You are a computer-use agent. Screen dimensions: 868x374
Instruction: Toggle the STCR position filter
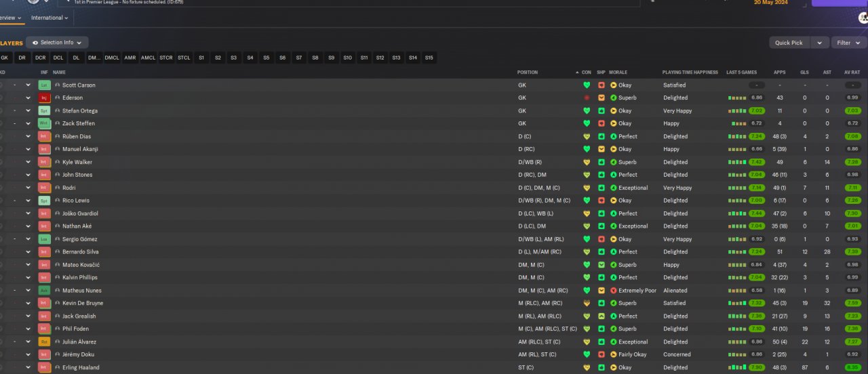pyautogui.click(x=166, y=58)
